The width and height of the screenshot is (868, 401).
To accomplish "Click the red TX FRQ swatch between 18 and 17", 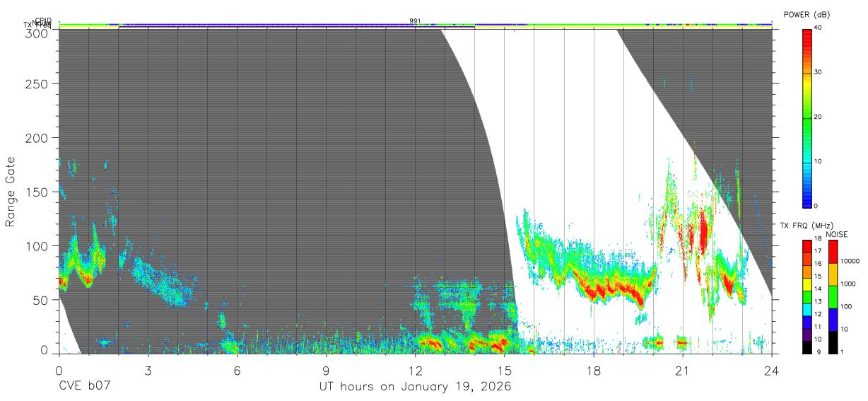I will point(806,247).
